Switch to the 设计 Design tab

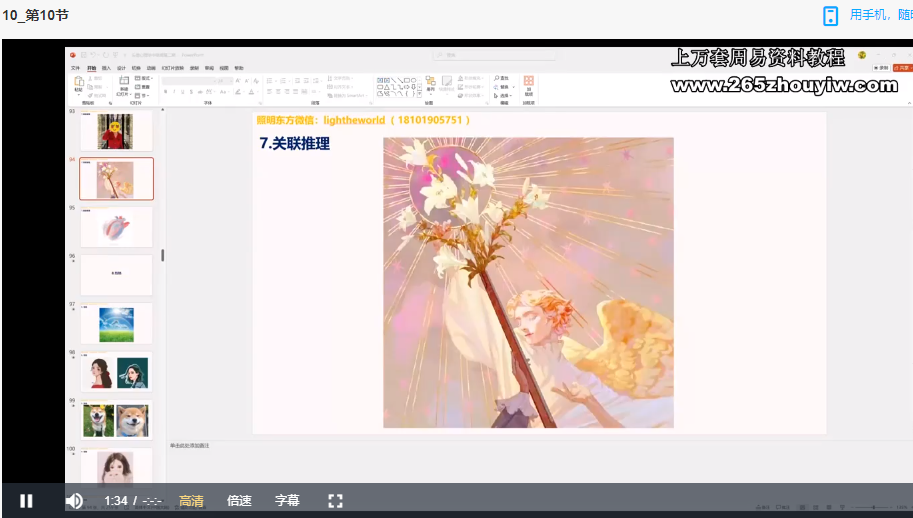(121, 68)
